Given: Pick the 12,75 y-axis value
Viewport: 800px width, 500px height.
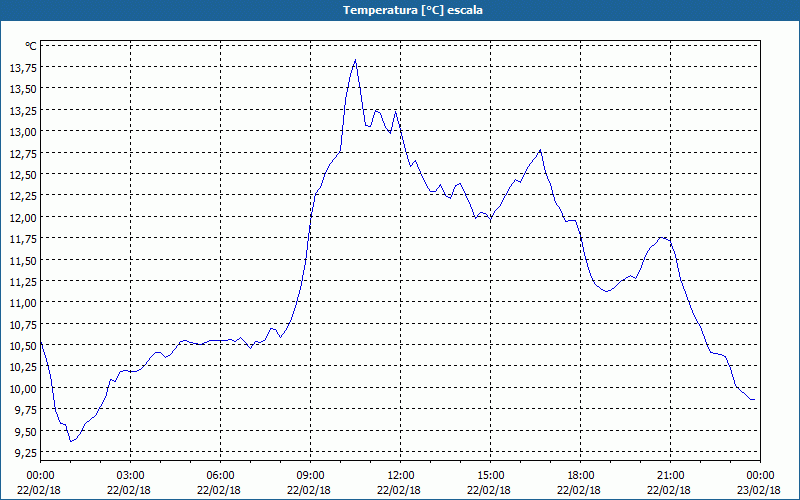Looking at the screenshot, I should tap(23, 153).
